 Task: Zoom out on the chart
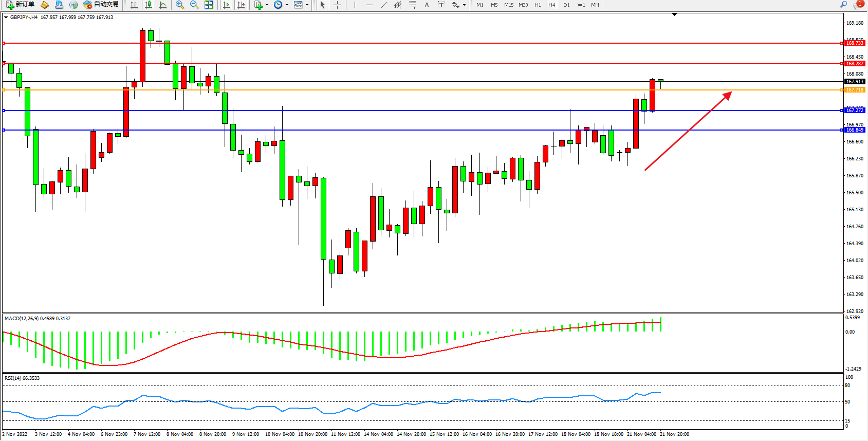point(194,5)
